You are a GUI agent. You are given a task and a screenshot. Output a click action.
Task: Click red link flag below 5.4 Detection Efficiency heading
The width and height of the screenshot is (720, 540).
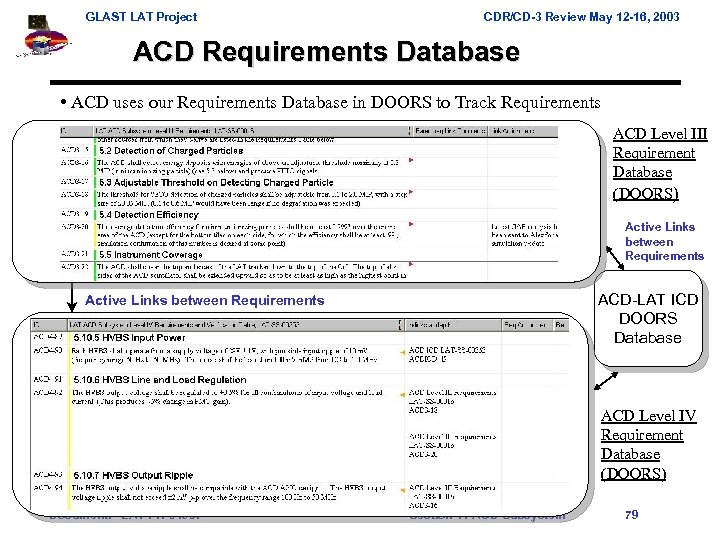click(411, 224)
